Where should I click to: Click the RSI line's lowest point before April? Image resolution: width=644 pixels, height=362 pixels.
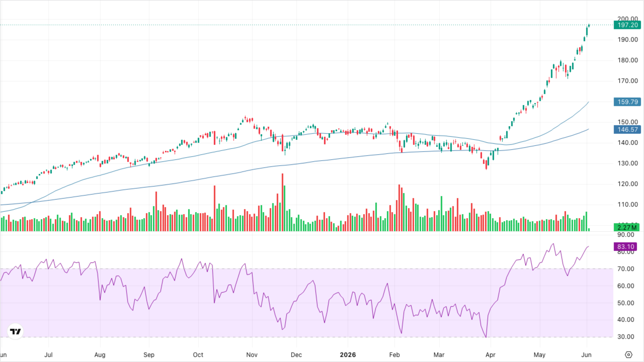coord(486,337)
